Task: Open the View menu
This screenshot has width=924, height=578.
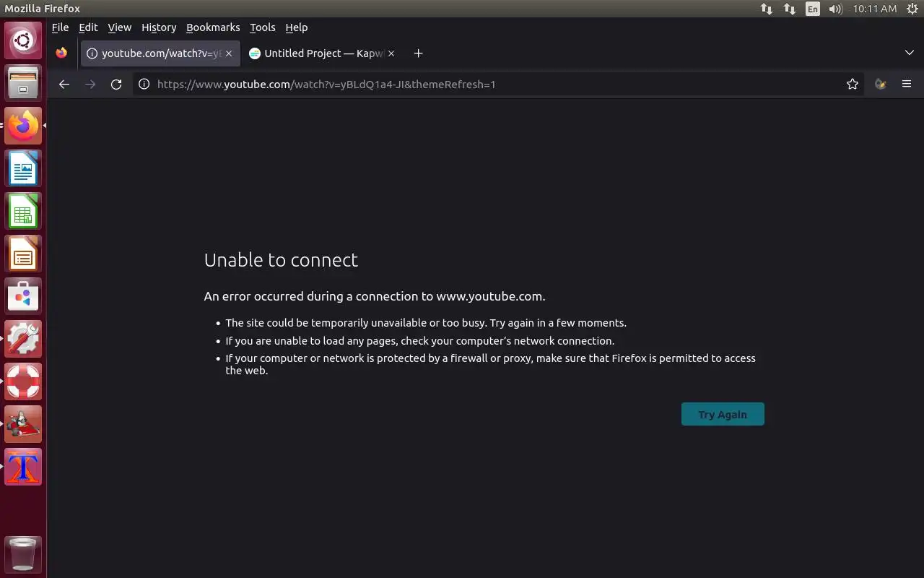Action: point(120,27)
